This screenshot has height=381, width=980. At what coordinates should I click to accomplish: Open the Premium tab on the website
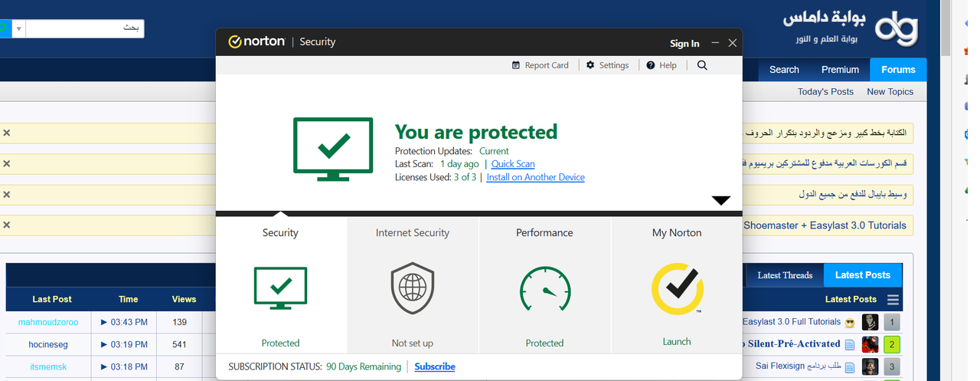[x=840, y=70]
